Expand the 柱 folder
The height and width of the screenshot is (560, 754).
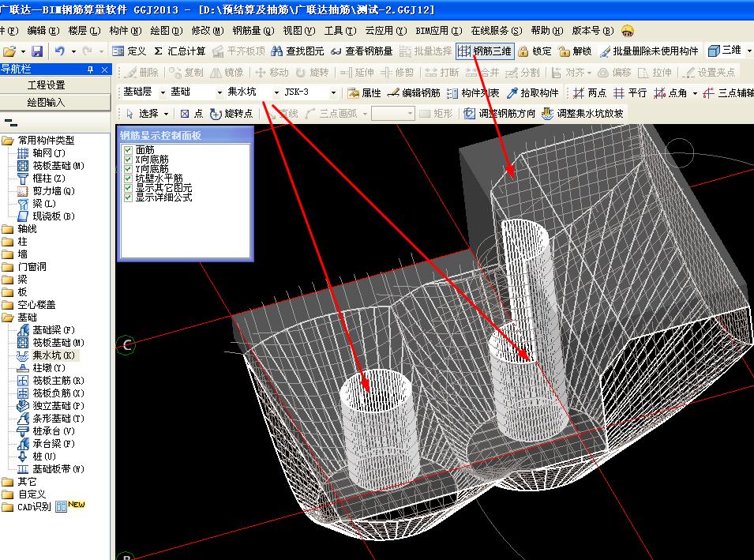click(7, 242)
